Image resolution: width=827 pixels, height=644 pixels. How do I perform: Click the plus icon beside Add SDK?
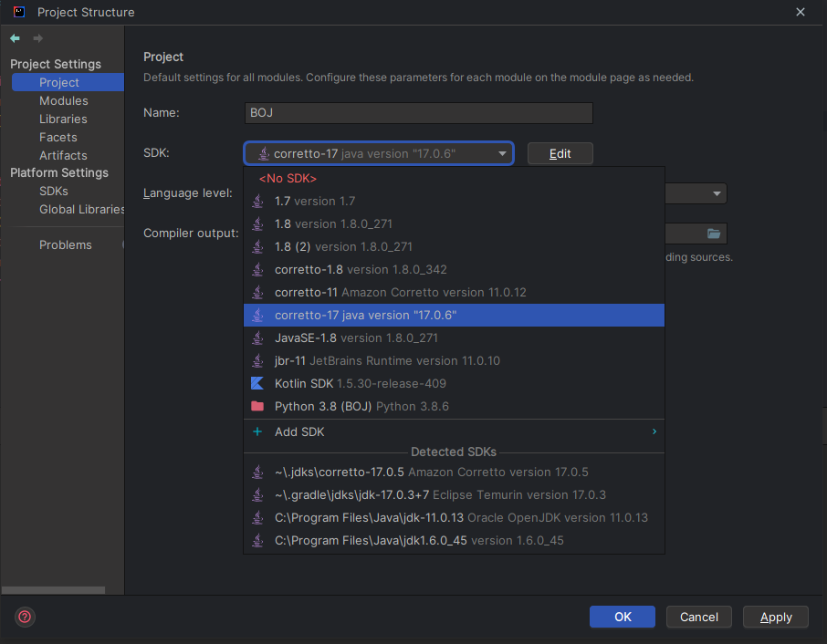click(x=257, y=431)
